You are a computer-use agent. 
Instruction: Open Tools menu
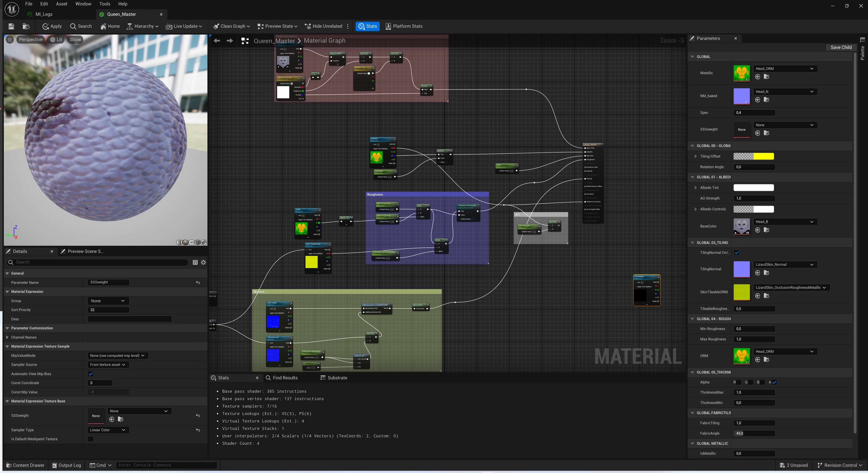click(105, 4)
